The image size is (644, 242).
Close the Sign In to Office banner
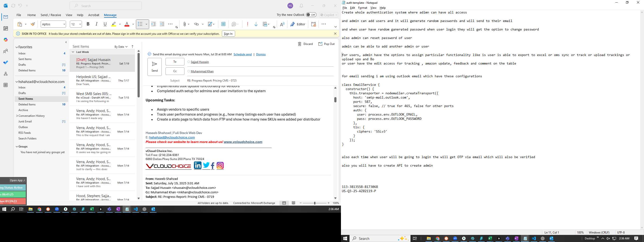335,34
